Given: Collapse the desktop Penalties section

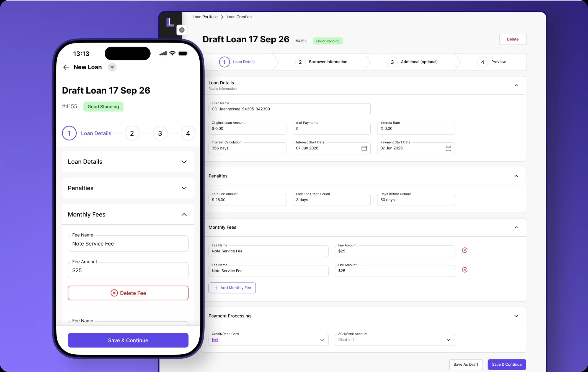Looking at the screenshot, I should pos(516,176).
